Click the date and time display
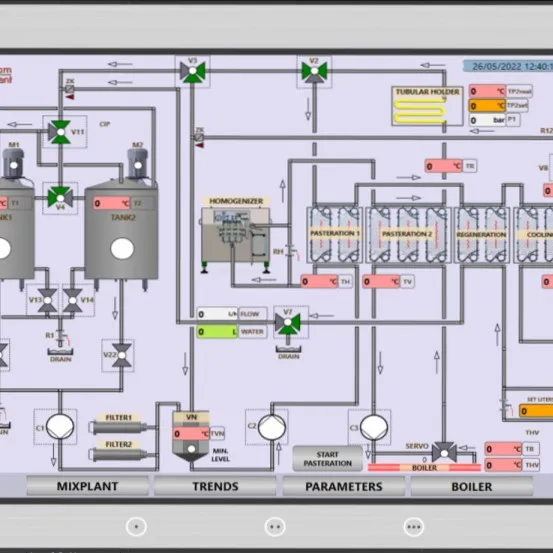This screenshot has height=553, width=553. click(x=508, y=66)
